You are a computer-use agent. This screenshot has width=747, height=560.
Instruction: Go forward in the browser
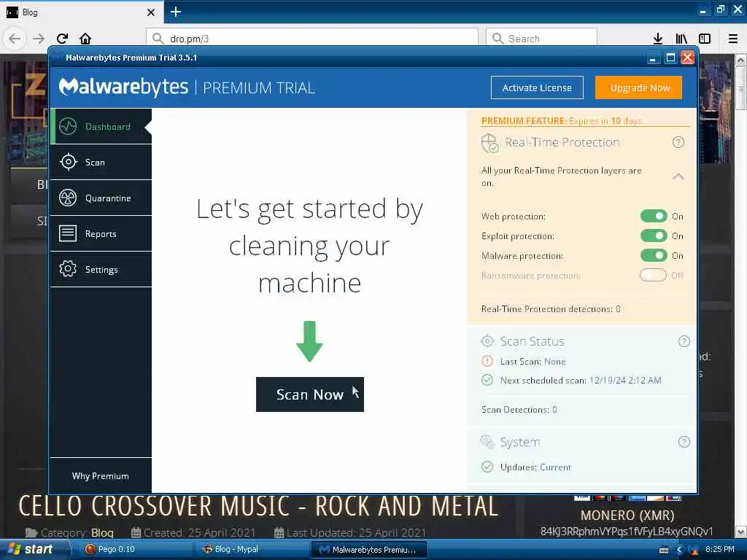39,39
